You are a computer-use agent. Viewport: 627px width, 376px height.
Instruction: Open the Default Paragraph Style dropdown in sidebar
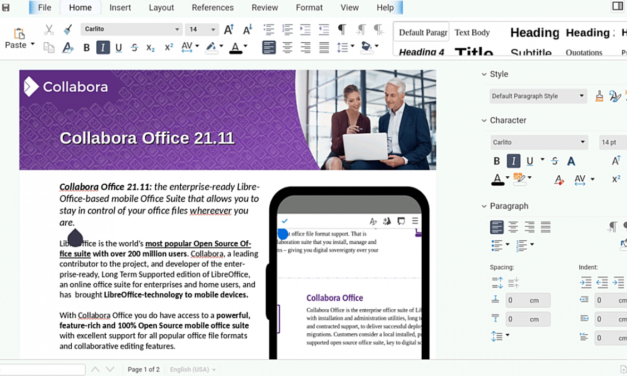pyautogui.click(x=581, y=96)
